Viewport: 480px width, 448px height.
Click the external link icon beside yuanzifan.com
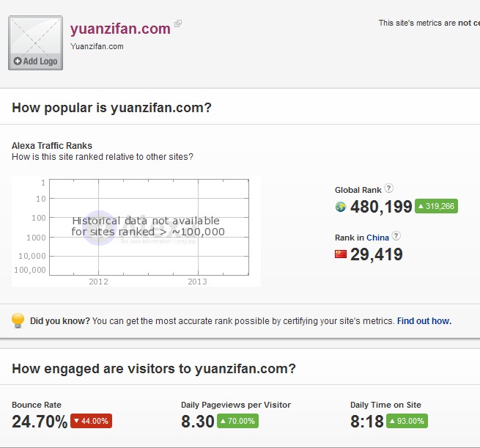pos(178,24)
